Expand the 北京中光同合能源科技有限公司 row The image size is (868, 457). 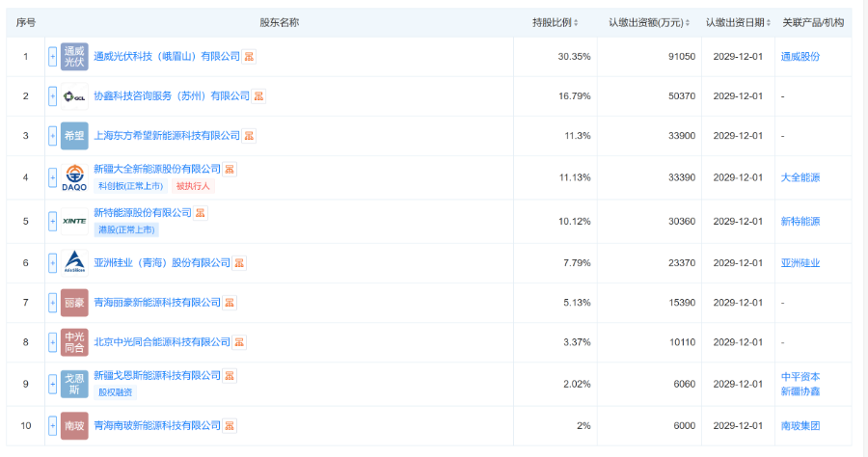click(x=53, y=342)
